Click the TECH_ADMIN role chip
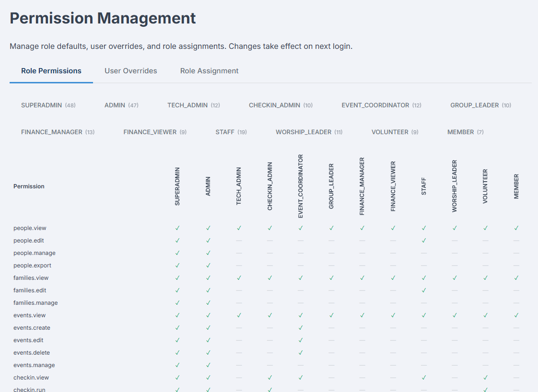 194,105
